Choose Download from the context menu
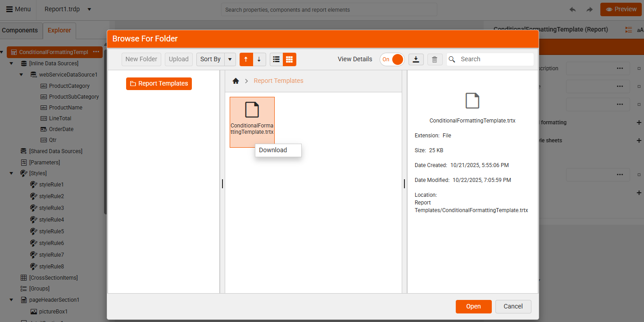 278,150
